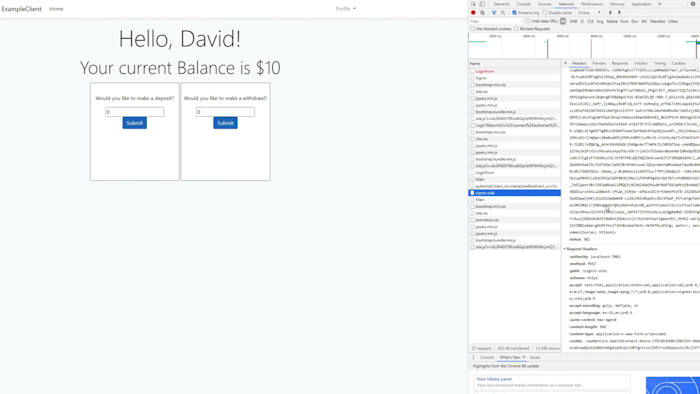Screen dimensions: 700x394
Task: Filter requests by Font
Action: coord(624,21)
